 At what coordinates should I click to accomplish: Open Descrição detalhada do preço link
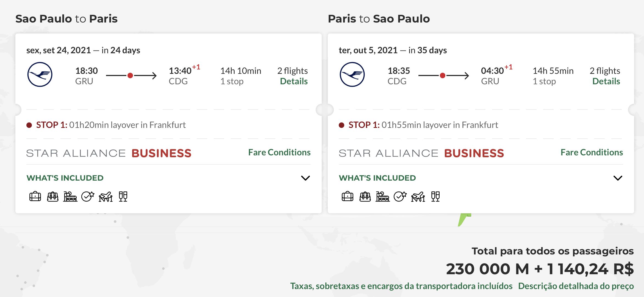click(576, 286)
